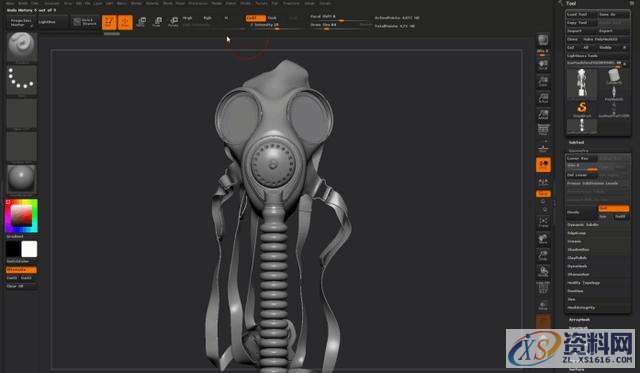This screenshot has width=640, height=373.
Task: Click the Move view icon below Frame
Action: 543,239
